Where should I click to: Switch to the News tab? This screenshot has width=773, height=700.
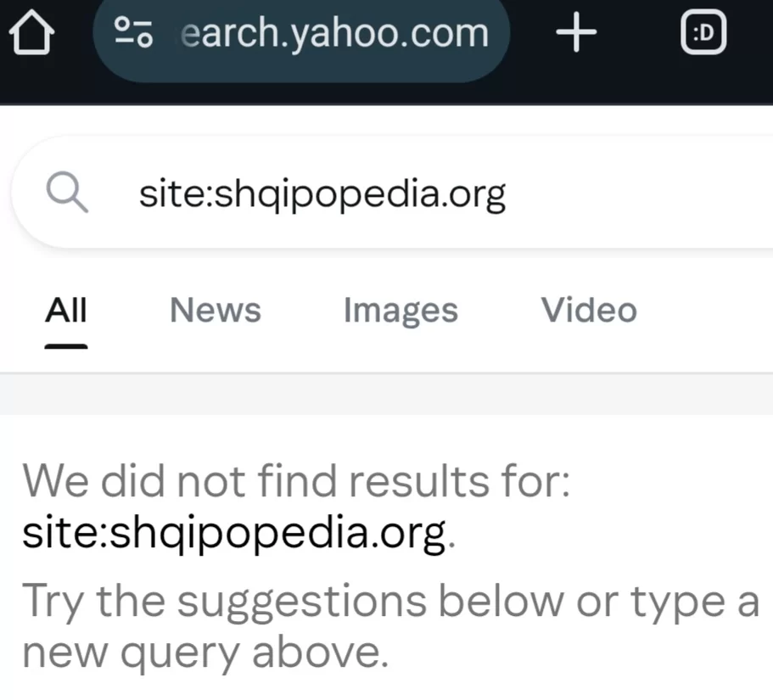[x=216, y=311]
